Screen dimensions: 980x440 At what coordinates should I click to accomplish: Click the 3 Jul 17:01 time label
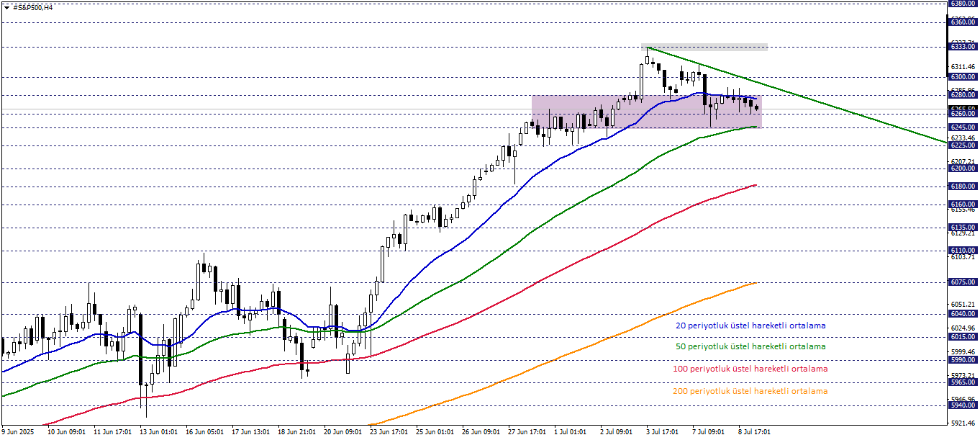(x=664, y=433)
